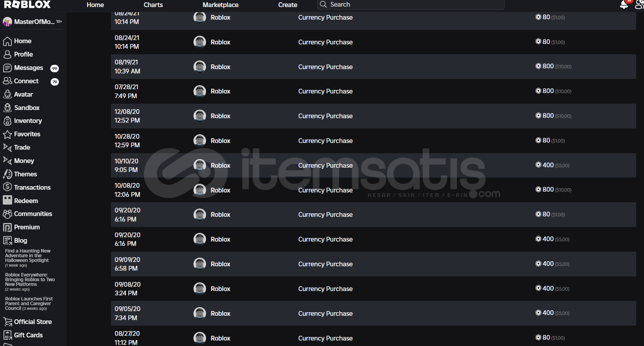Open the Marketplace tab

click(x=221, y=5)
